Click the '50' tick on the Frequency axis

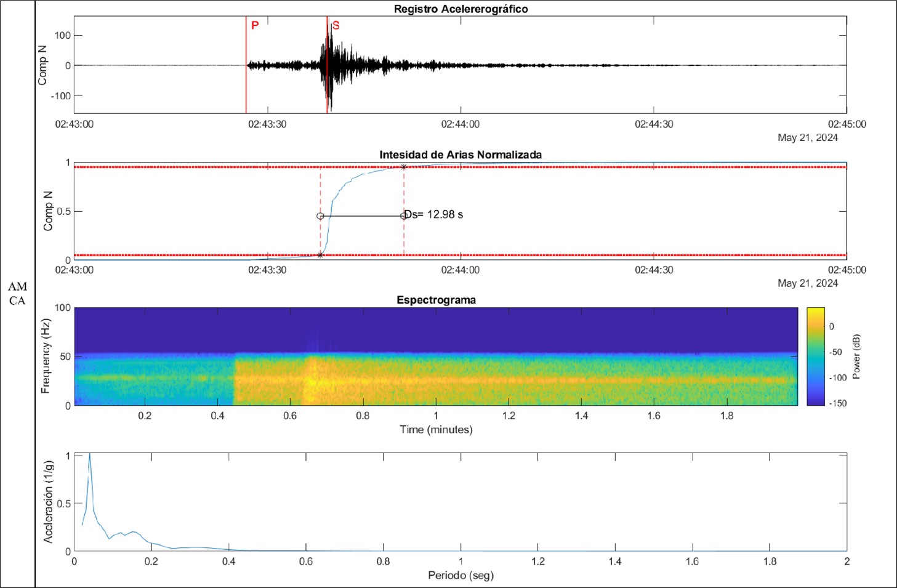pyautogui.click(x=65, y=356)
